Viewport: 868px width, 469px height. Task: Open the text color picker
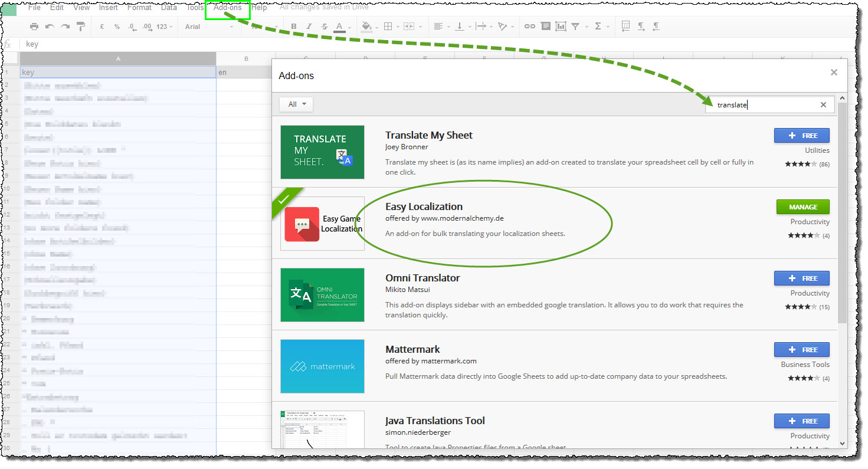[x=339, y=27]
